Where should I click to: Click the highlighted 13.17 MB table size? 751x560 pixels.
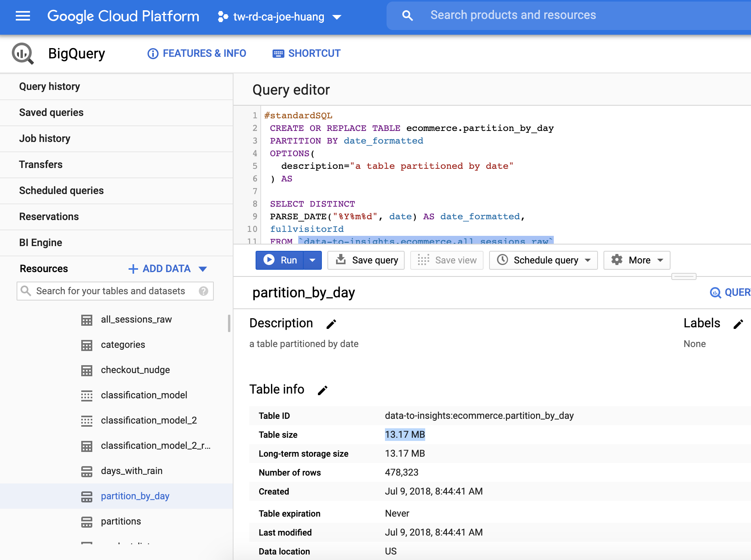coord(405,435)
